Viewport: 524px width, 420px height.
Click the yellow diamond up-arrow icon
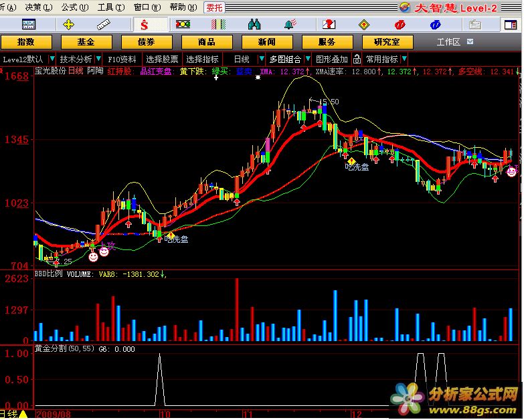[364, 25]
